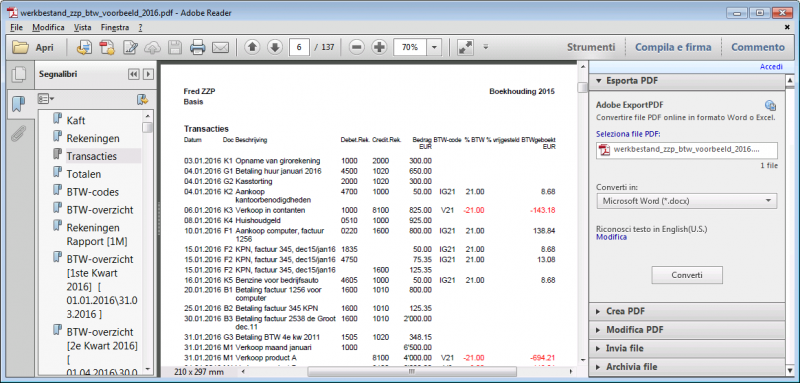Image resolution: width=800 pixels, height=383 pixels.
Task: Select the Totalen bookmark
Action: tap(84, 174)
